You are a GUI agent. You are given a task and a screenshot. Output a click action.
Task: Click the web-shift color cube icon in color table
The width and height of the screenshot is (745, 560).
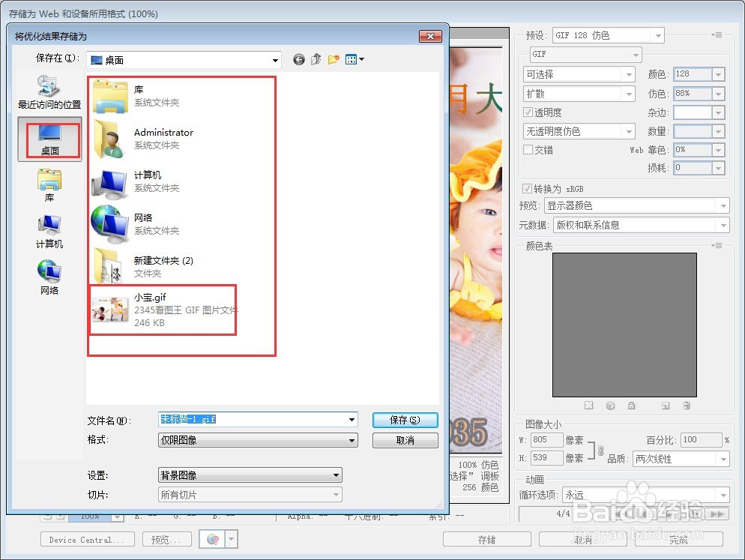tap(610, 406)
